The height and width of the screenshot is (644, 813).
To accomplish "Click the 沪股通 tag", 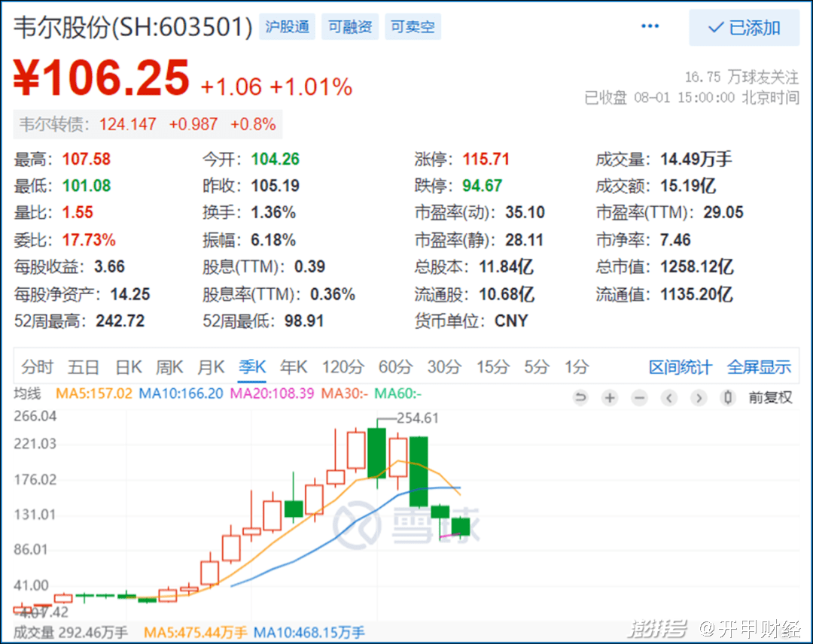I will tap(288, 27).
